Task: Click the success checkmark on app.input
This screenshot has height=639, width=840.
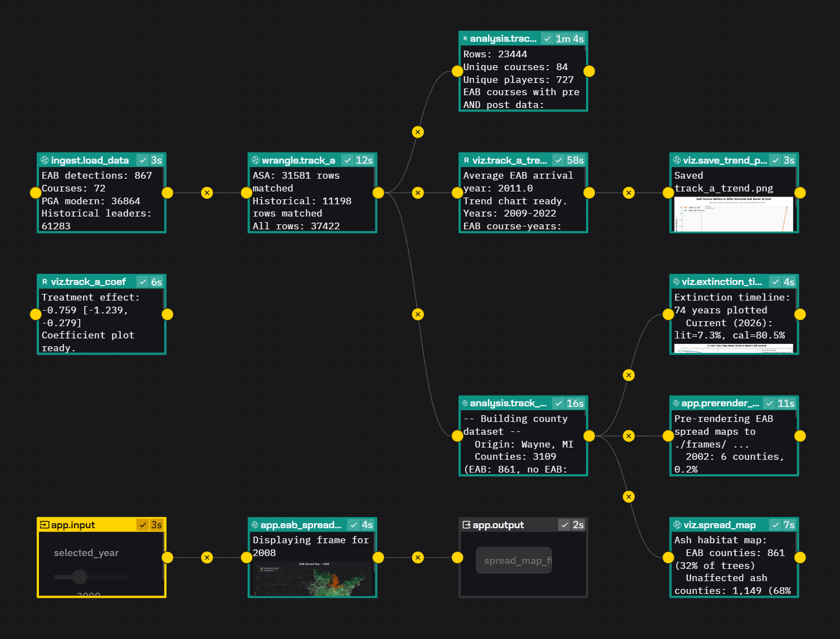Action: tap(143, 525)
